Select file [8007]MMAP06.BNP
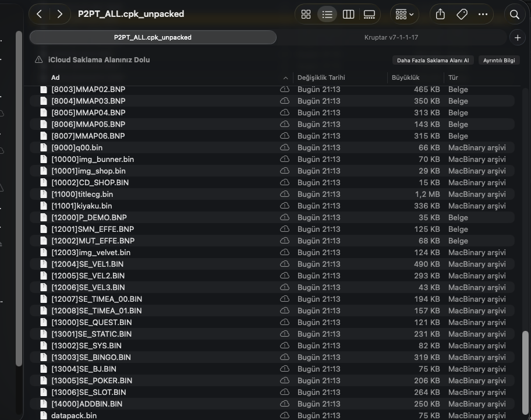531x420 pixels. (272, 136)
